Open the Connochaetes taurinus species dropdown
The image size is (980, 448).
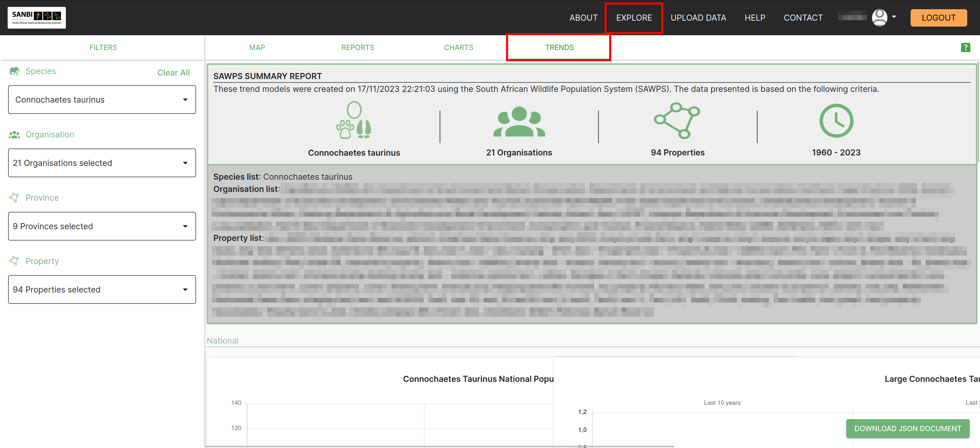[102, 99]
